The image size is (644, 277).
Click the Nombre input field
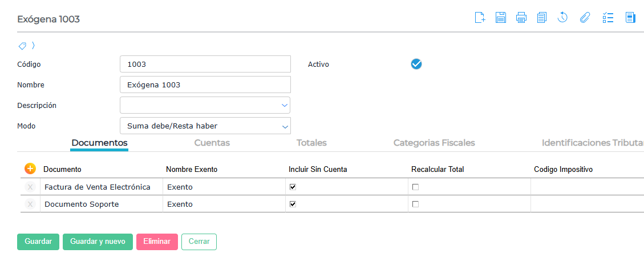pos(205,85)
